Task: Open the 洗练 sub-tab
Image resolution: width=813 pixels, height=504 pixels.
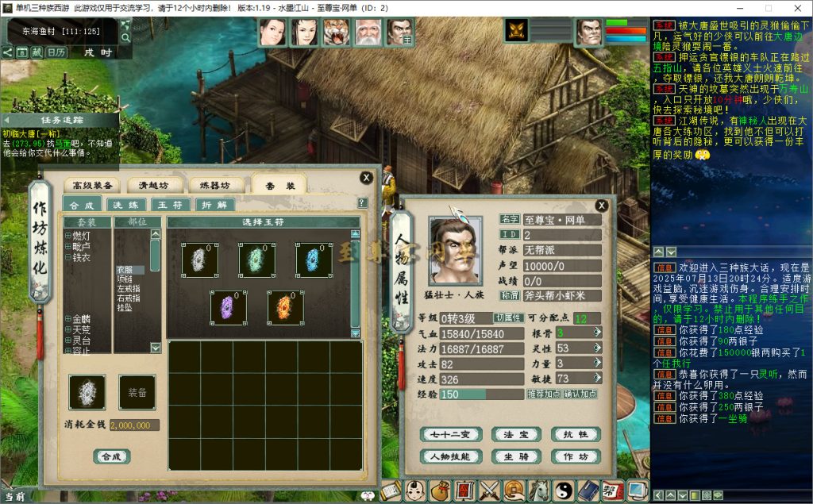Action: click(123, 205)
